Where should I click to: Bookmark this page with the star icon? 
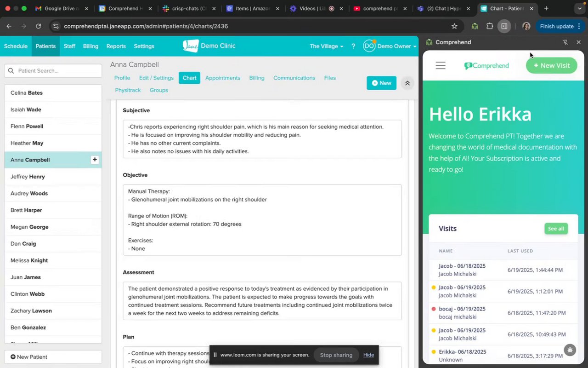[454, 26]
